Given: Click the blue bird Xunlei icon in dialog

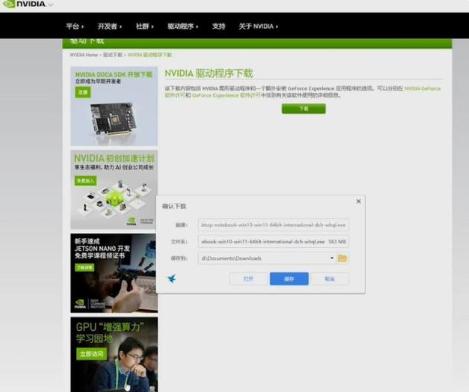Looking at the screenshot, I should (172, 278).
